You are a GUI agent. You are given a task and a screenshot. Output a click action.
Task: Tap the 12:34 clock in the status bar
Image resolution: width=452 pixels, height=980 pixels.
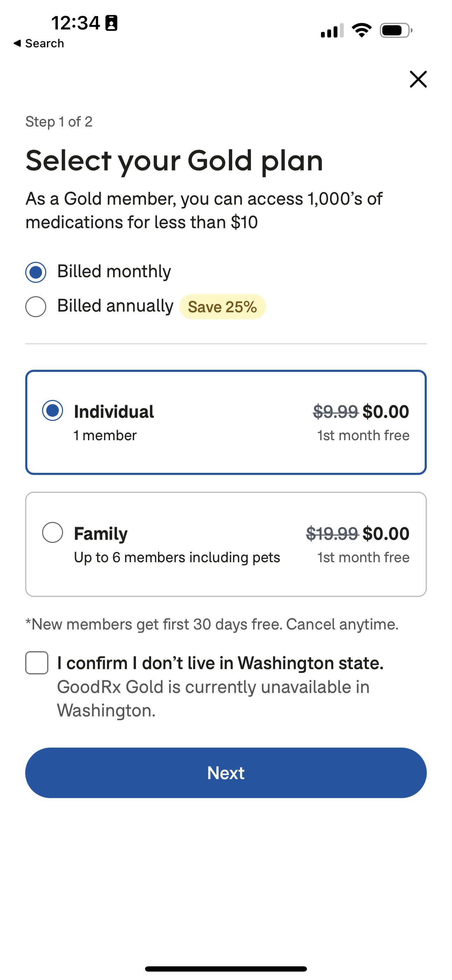75,23
